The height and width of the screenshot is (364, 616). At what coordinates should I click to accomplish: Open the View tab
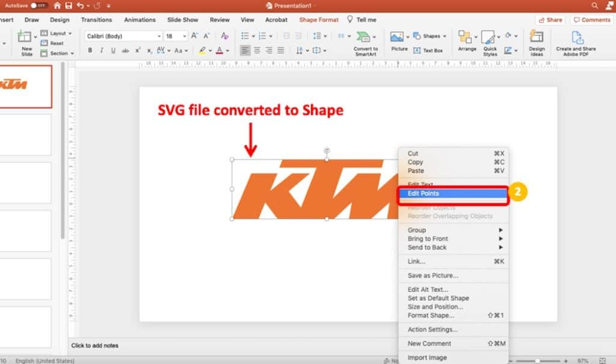coord(247,20)
